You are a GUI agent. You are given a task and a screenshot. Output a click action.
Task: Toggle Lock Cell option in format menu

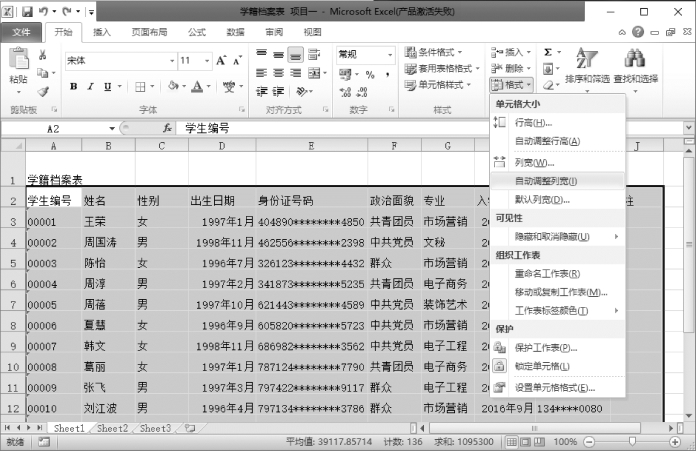pos(545,366)
